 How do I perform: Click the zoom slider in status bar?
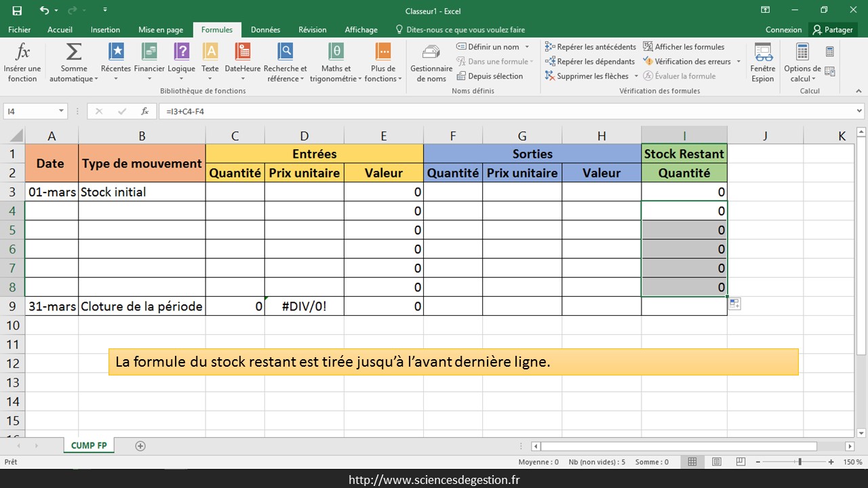coord(800,462)
